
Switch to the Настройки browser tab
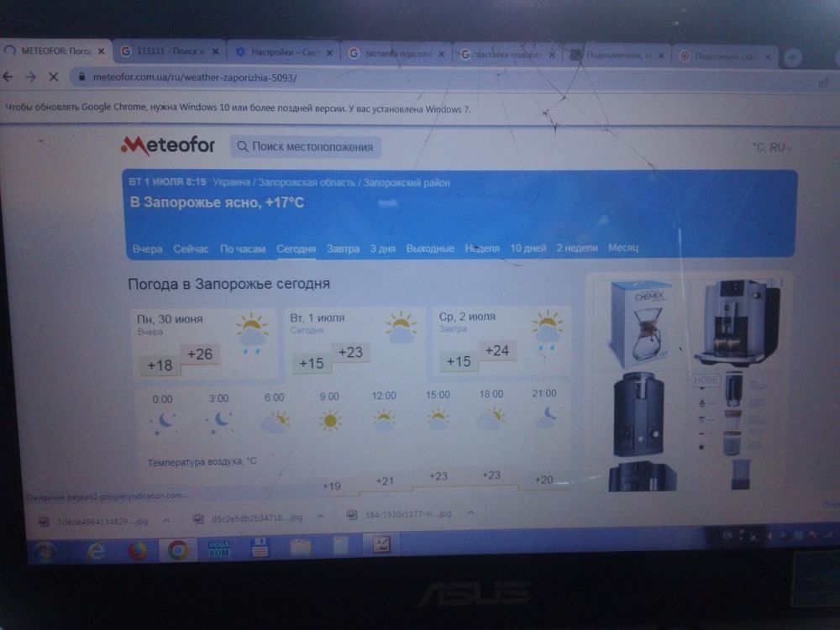285,52
